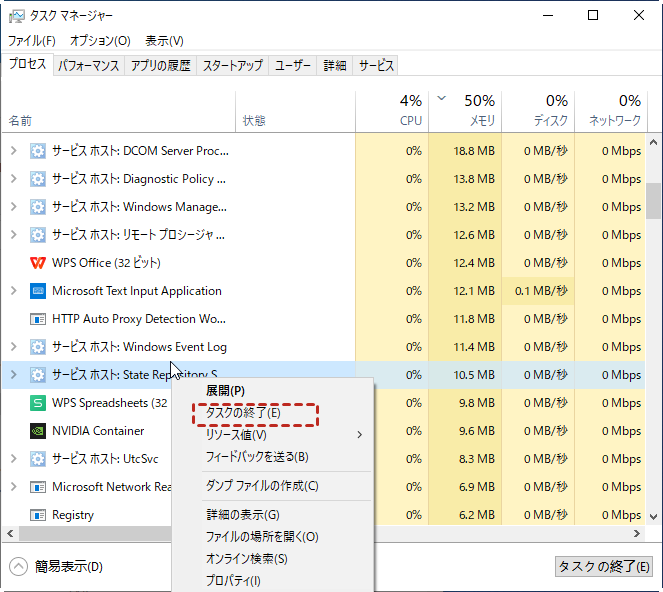Choose プロパティ(I) menu entry
The height and width of the screenshot is (592, 663).
pos(273,581)
